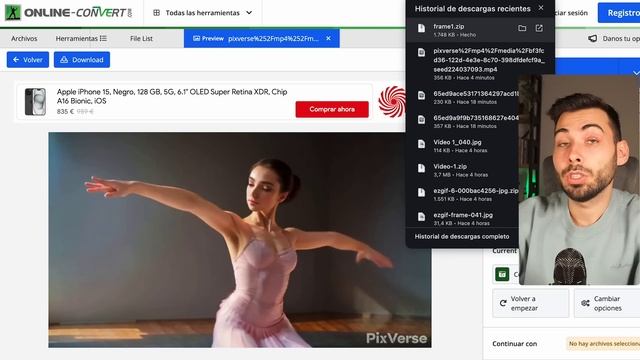The height and width of the screenshot is (360, 640).
Task: Click the Apple iPhone 15 ad title
Action: [172, 96]
